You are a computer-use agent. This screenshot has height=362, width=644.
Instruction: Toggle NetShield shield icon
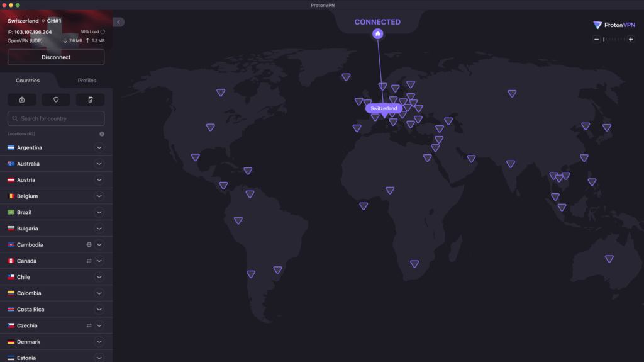(x=56, y=99)
